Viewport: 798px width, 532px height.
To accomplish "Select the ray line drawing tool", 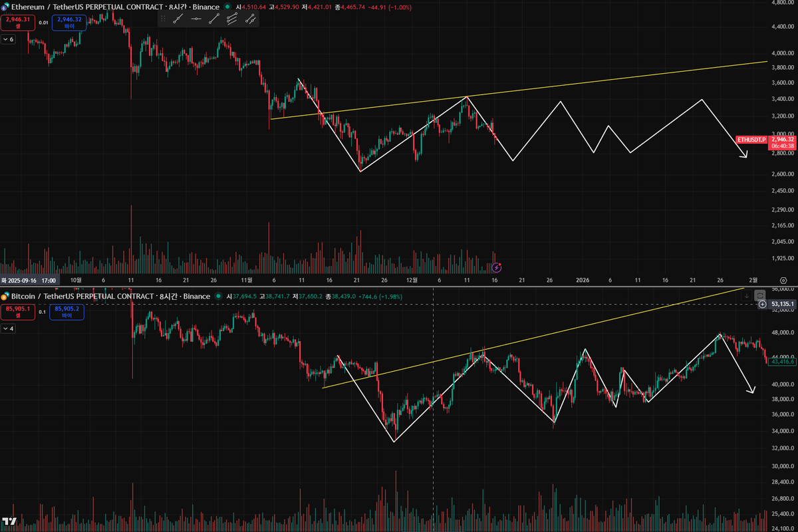I will click(214, 19).
